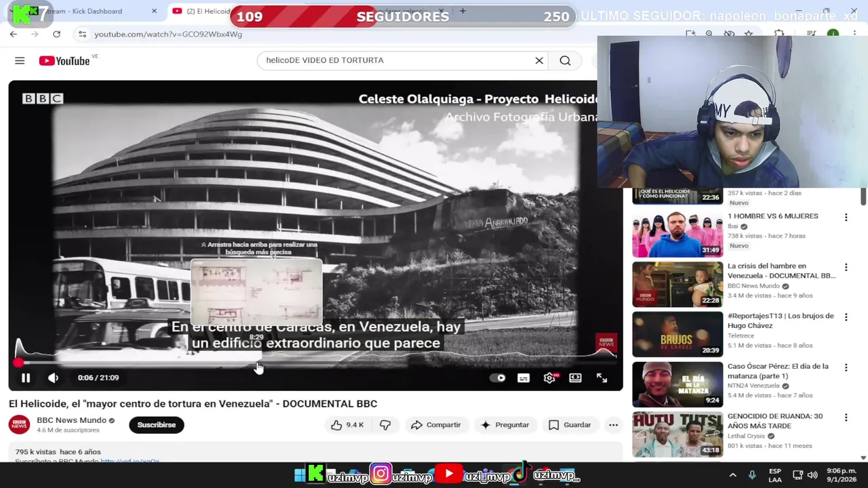Go back in browser

(14, 34)
